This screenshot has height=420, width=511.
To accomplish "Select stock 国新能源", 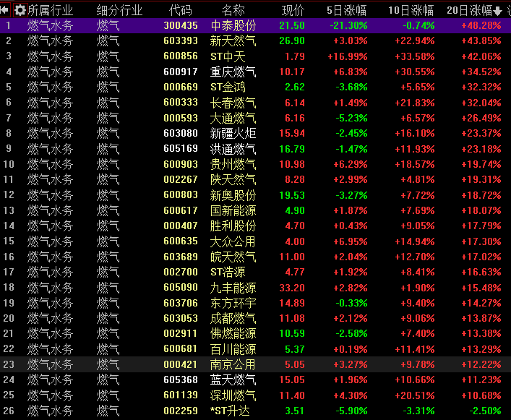I will [x=233, y=210].
